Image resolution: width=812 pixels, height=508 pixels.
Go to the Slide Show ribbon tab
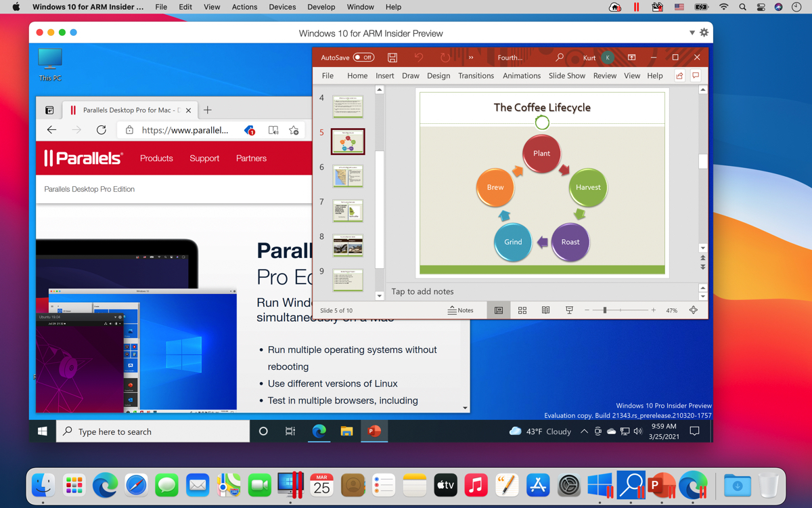coord(567,76)
